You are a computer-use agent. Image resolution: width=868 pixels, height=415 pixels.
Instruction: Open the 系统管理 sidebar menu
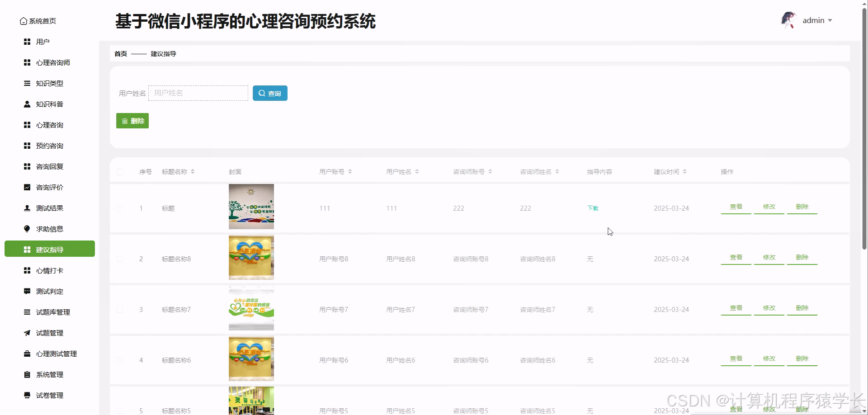click(x=50, y=374)
